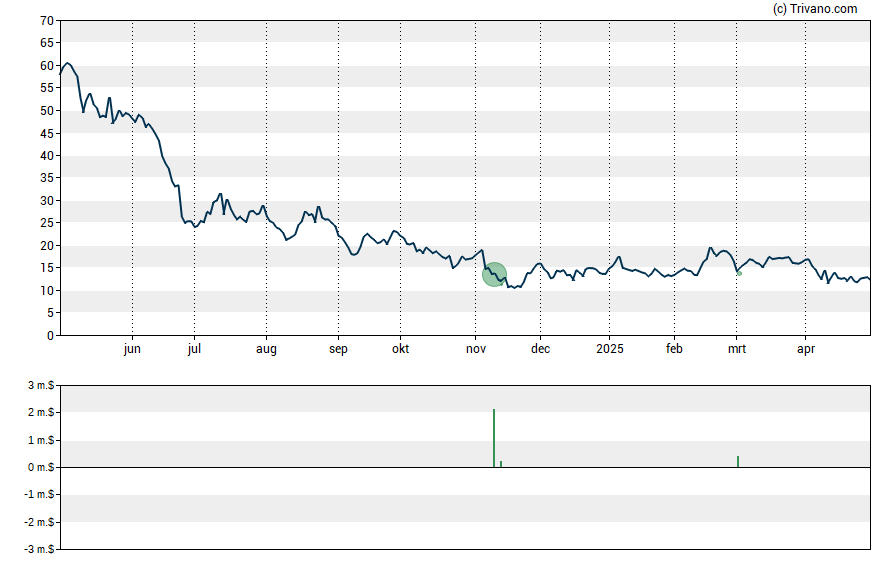Click the '(c) Trivano.com' text
Viewport: 888px width, 565px height.
(x=815, y=8)
